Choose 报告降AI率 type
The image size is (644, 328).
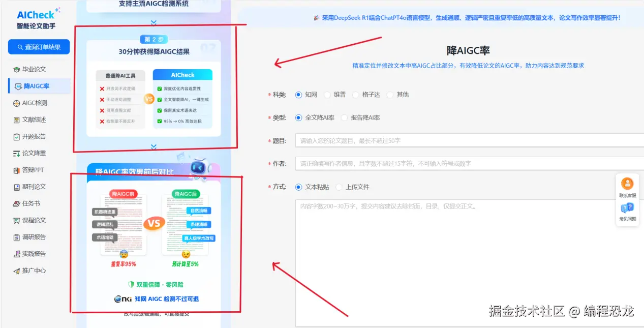coord(344,117)
